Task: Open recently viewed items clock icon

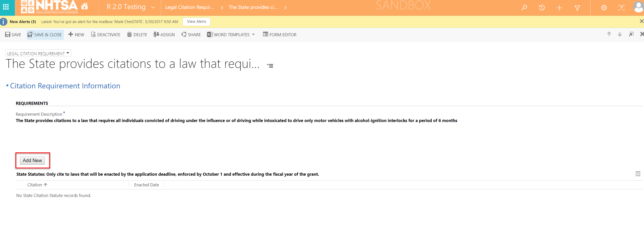Action: (x=542, y=8)
